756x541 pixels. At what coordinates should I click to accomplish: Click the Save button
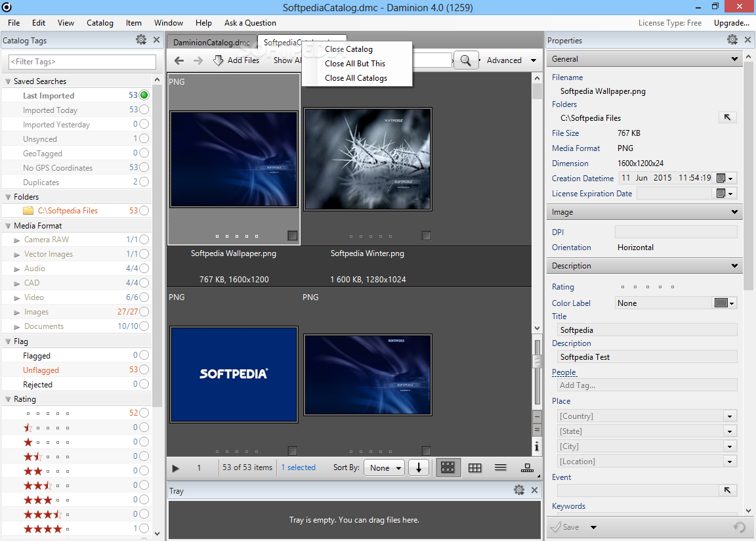coord(566,527)
